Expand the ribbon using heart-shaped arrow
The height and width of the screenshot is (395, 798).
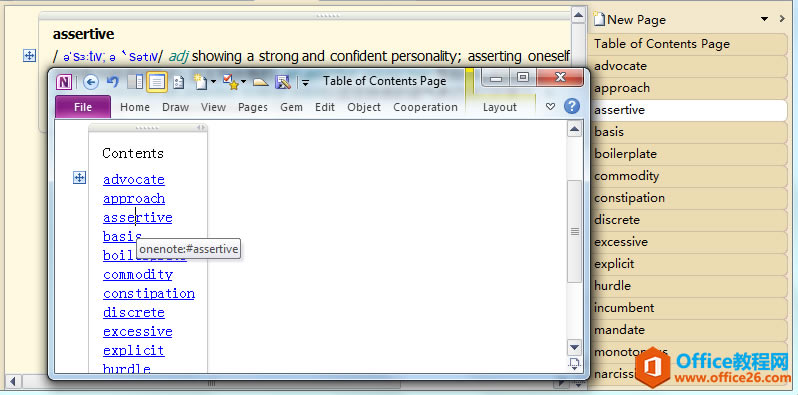click(x=550, y=106)
